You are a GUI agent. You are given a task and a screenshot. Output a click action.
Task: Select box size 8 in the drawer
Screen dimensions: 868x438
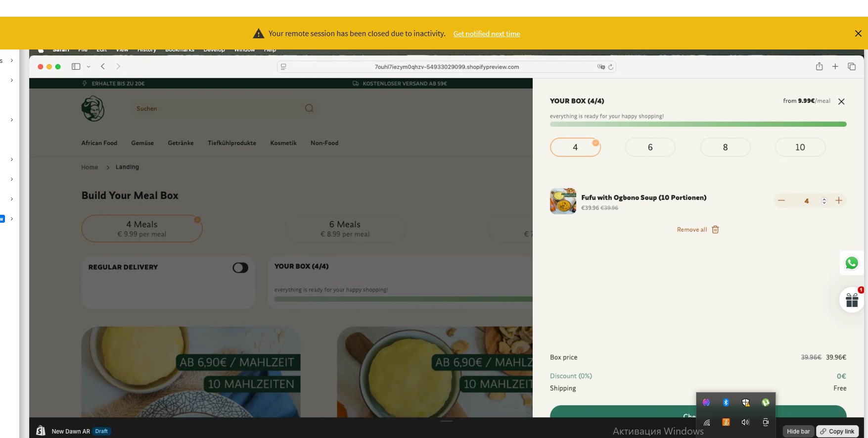click(726, 147)
